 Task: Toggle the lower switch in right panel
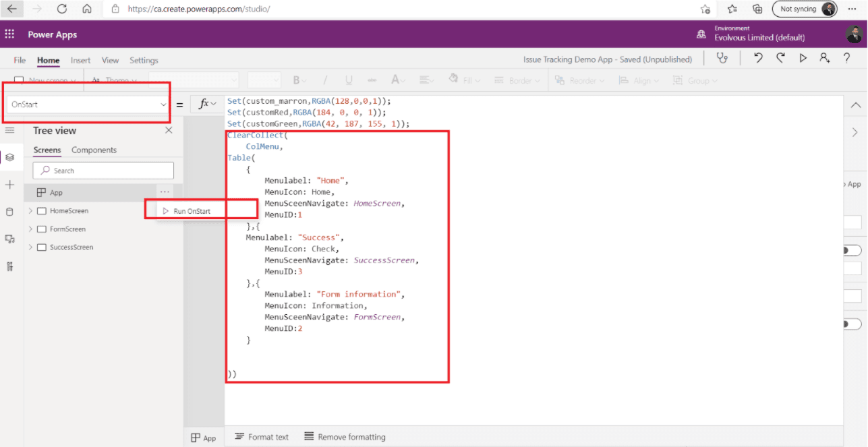851,324
